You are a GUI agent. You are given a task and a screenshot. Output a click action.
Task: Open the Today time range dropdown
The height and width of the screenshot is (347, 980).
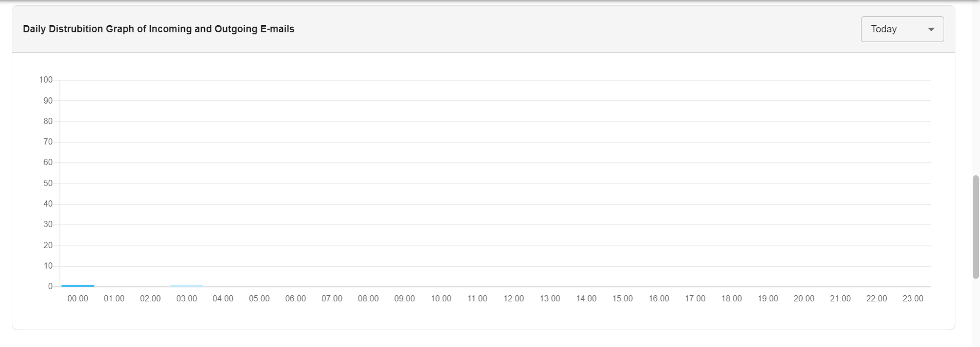(902, 29)
